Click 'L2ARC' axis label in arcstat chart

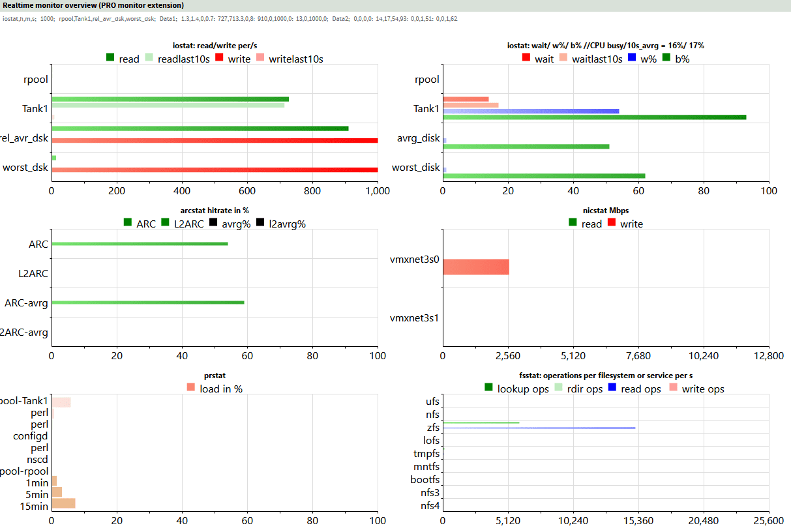[x=33, y=274]
